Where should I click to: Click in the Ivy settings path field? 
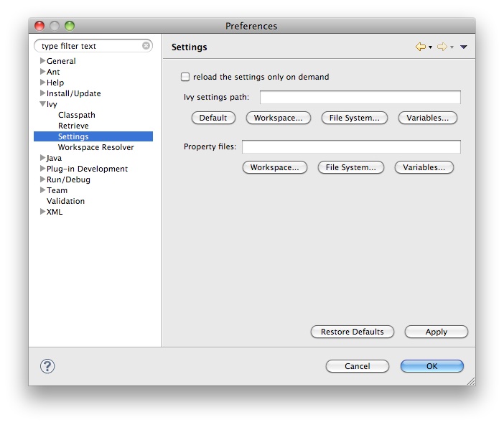(x=360, y=97)
